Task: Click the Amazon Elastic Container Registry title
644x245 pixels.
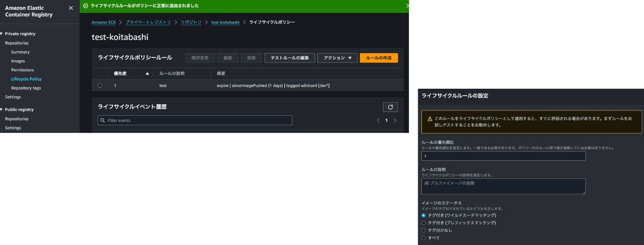Action: [29, 11]
